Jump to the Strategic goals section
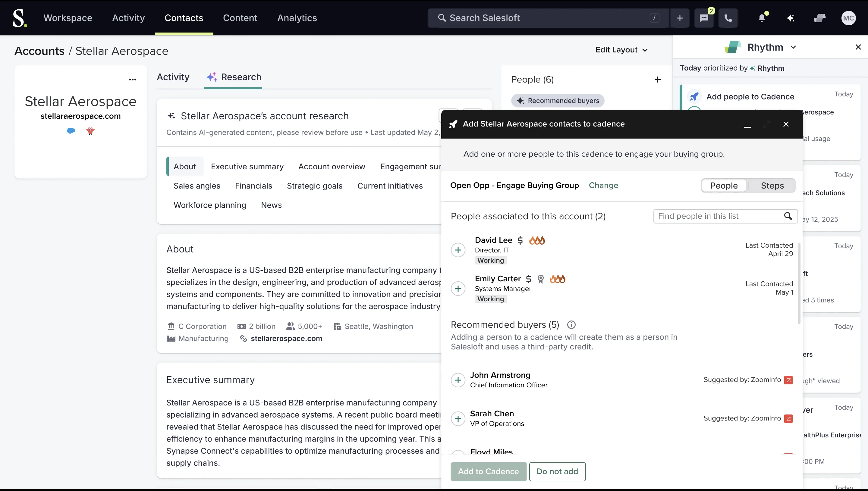Screen dimensions: 868x491 (x=315, y=186)
